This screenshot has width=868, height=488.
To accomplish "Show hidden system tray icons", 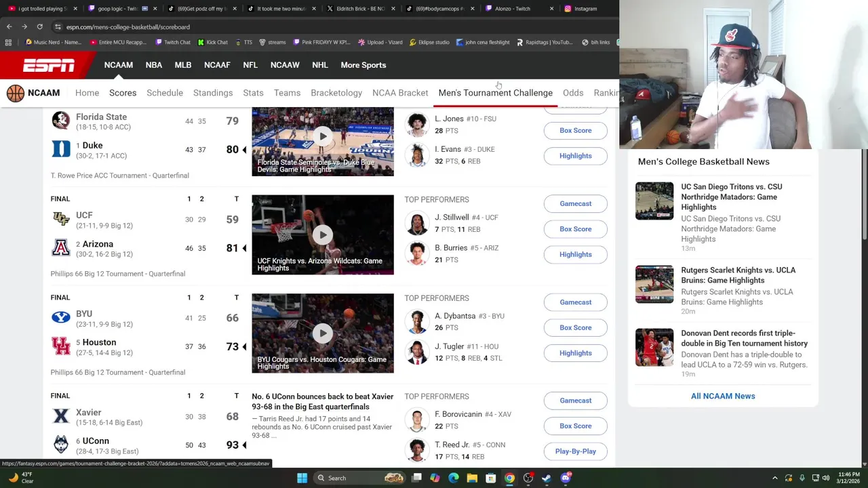I will [775, 478].
